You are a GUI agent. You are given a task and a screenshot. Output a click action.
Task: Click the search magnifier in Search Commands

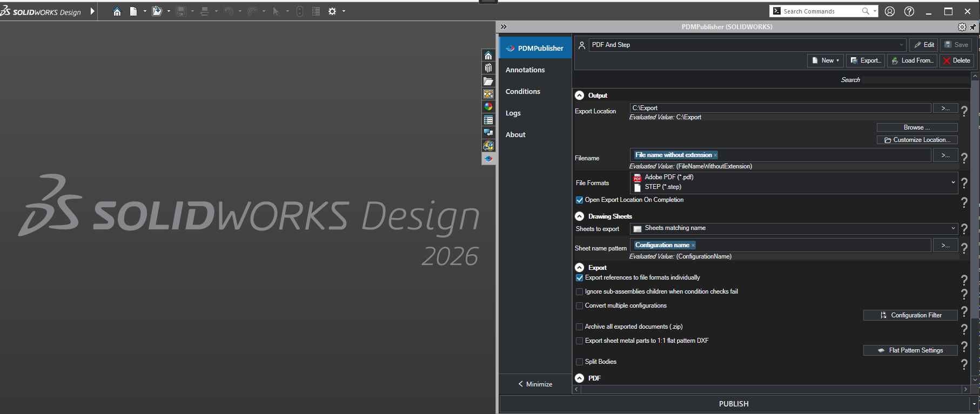coord(865,11)
